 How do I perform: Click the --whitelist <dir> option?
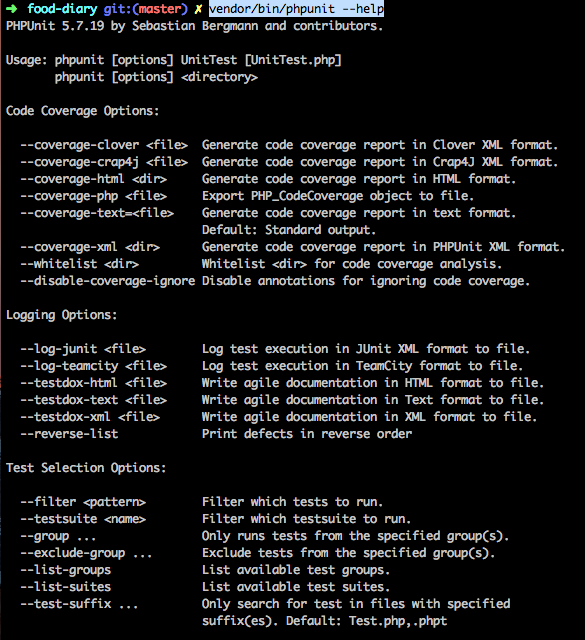point(80,264)
